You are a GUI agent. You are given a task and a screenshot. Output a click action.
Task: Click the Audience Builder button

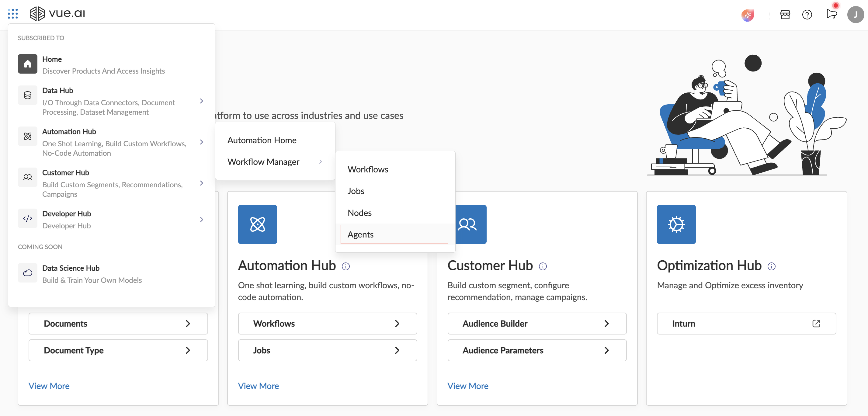(536, 323)
